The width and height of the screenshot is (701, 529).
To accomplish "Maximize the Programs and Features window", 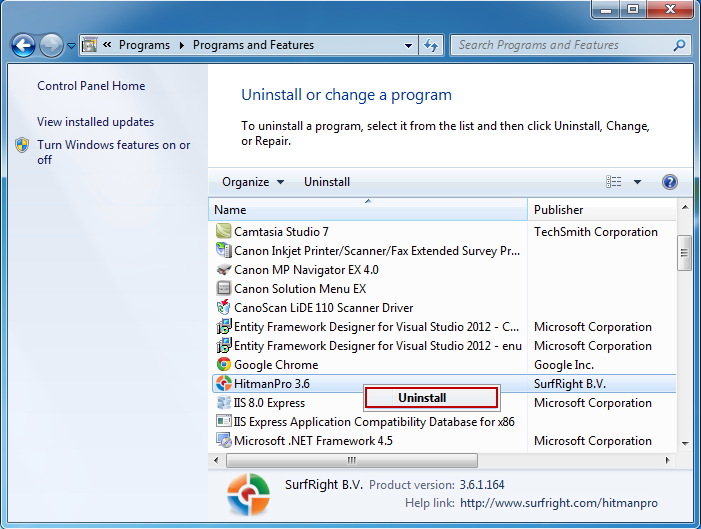I will click(633, 9).
